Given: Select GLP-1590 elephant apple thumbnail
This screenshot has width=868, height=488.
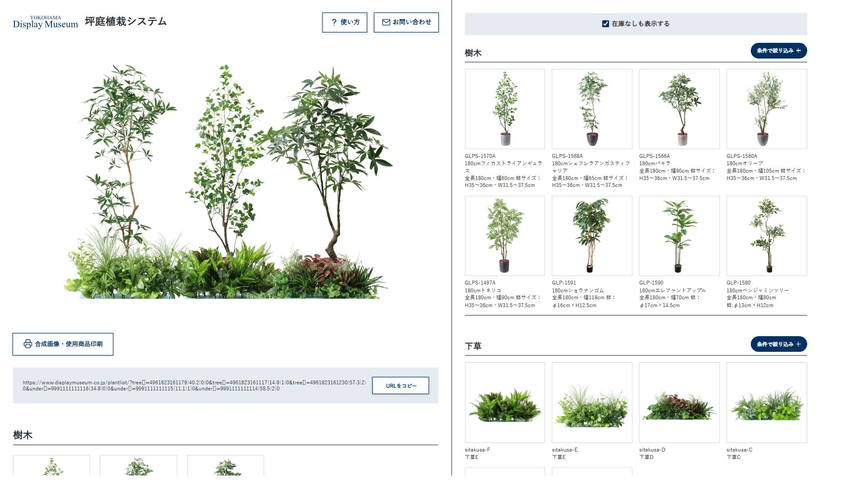Looking at the screenshot, I should [679, 236].
